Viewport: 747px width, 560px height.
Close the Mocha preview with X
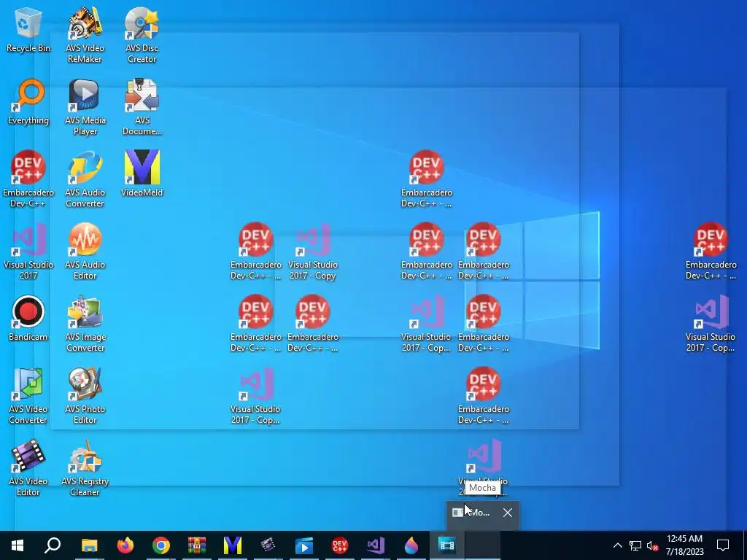(x=508, y=513)
